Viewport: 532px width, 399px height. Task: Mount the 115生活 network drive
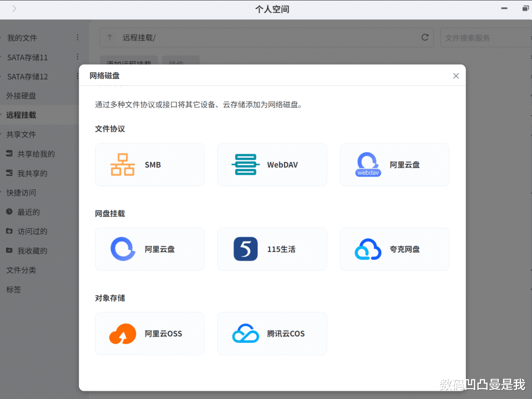point(272,249)
